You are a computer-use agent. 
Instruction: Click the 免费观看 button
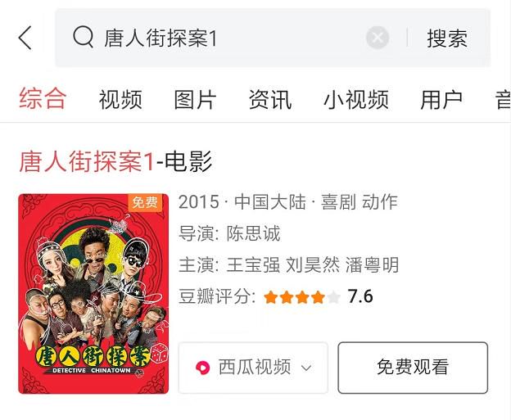[x=413, y=368]
